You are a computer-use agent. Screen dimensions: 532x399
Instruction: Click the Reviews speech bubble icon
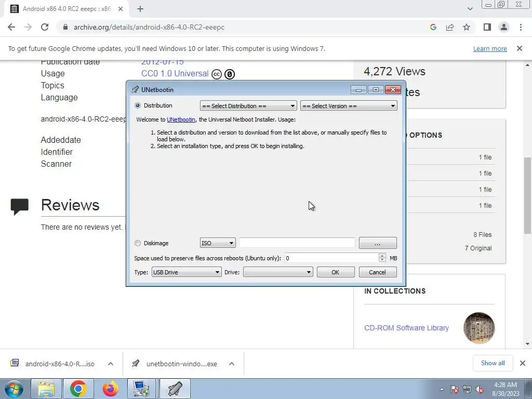pos(19,207)
